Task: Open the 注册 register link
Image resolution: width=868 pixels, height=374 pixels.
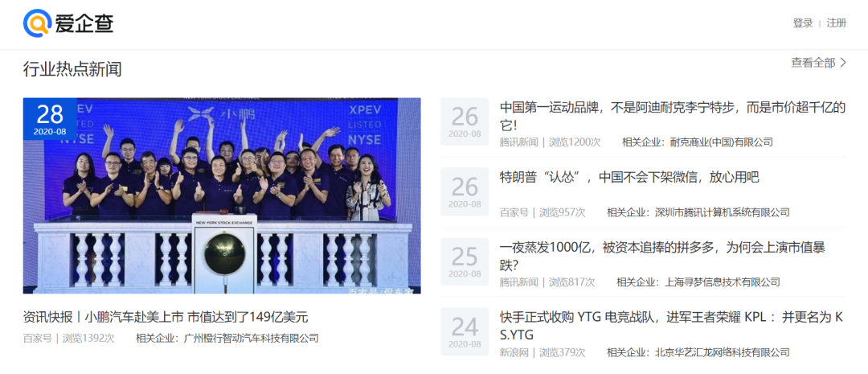Action: 837,23
